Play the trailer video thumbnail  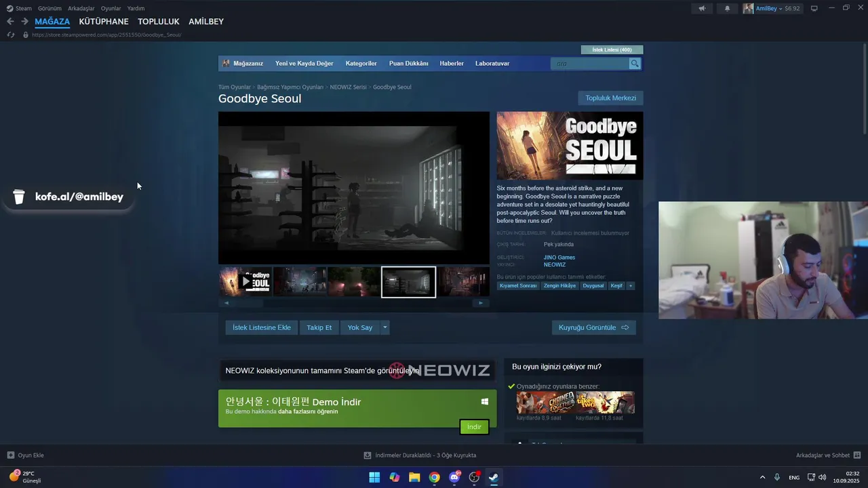tap(245, 281)
